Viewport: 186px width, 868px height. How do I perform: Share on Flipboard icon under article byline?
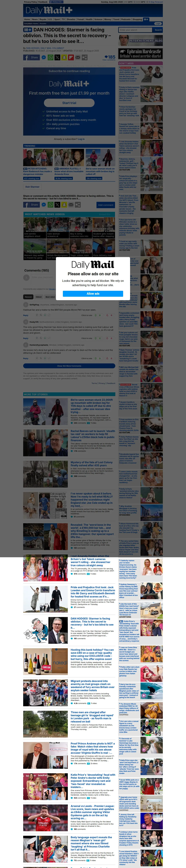tap(71, 58)
